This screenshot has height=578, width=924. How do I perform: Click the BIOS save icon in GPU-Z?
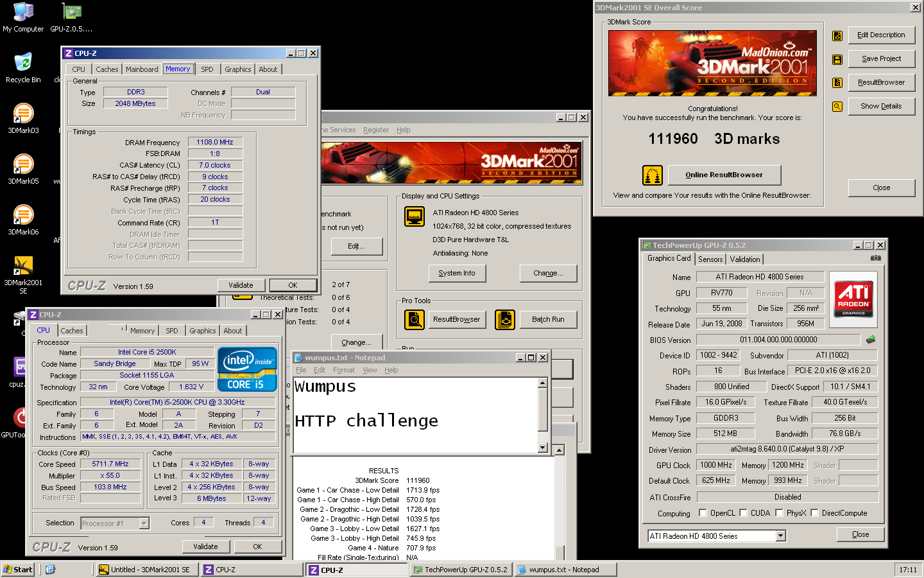(x=871, y=340)
